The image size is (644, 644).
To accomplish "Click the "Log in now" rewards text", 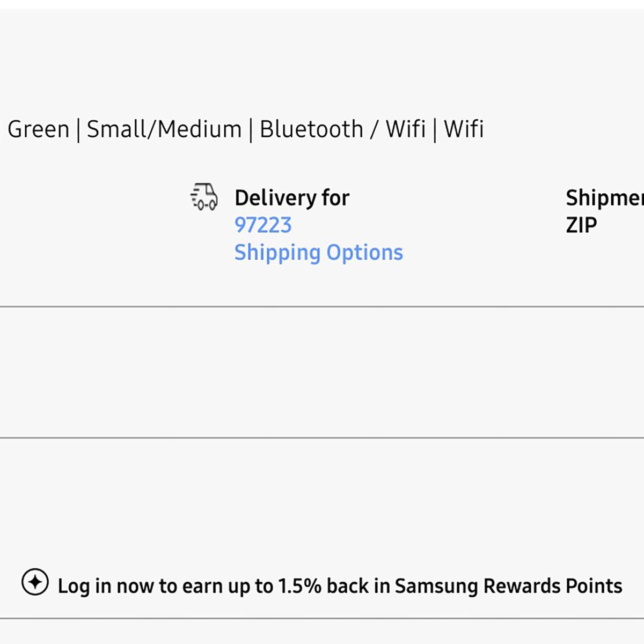I will point(103,586).
